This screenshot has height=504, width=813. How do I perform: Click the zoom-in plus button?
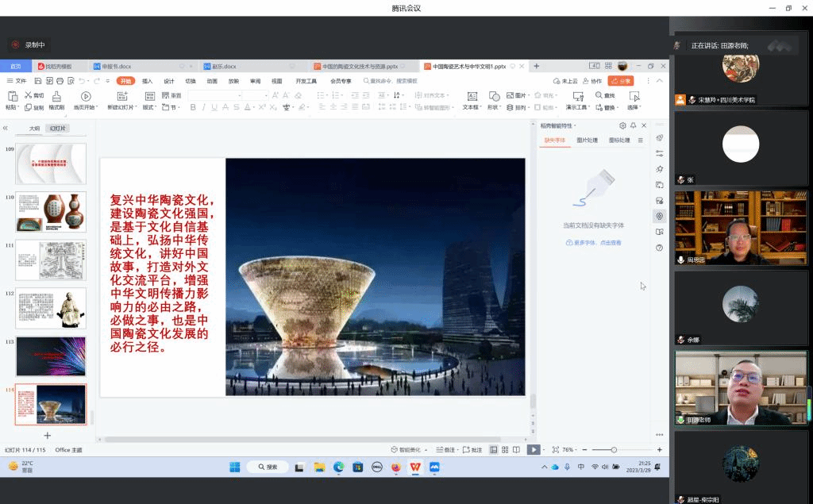pyautogui.click(x=660, y=449)
